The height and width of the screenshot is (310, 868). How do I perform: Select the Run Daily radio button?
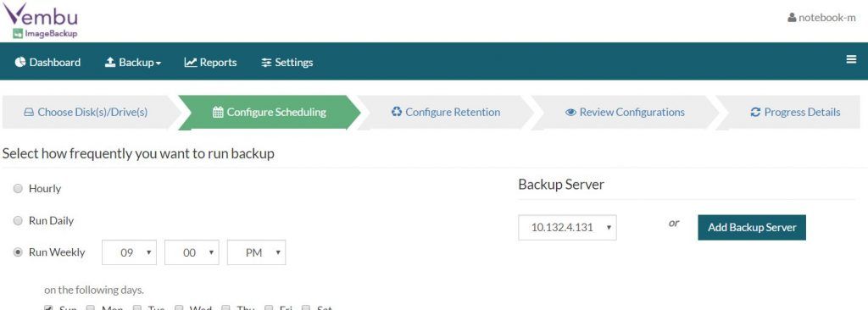(18, 221)
